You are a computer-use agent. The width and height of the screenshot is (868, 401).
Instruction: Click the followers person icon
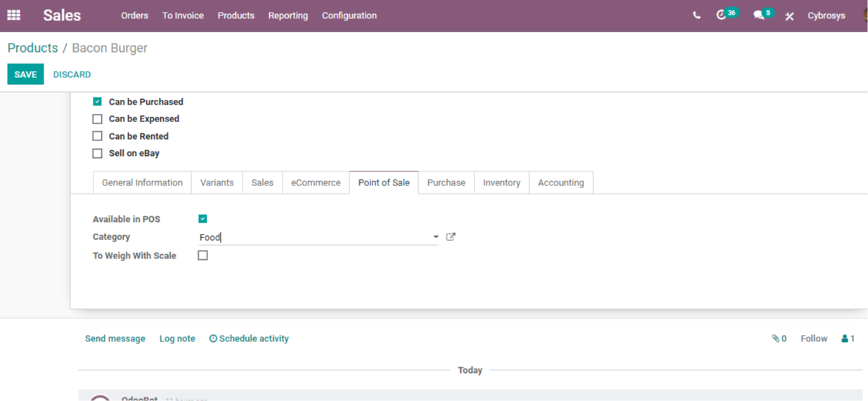(848, 338)
